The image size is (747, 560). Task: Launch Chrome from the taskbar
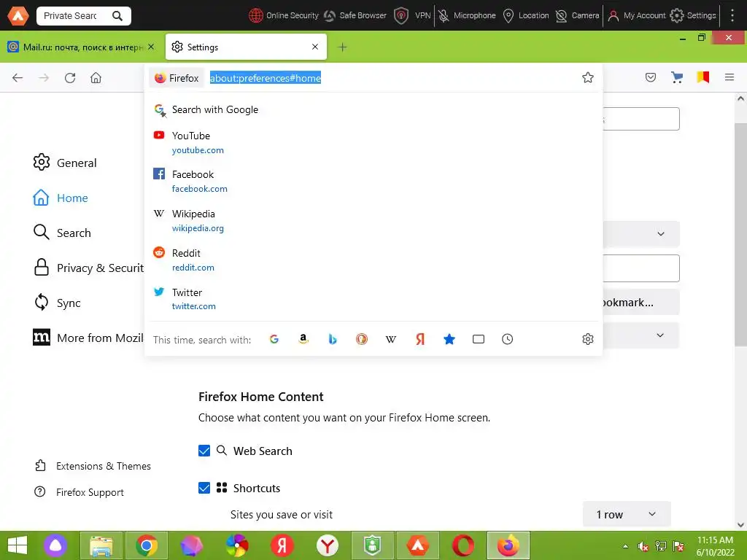click(x=147, y=545)
